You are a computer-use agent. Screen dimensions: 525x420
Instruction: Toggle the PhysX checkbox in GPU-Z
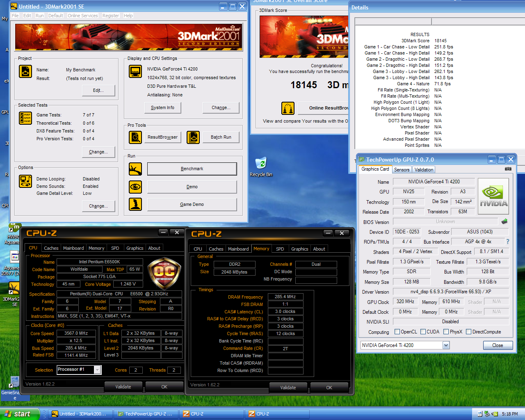pyautogui.click(x=446, y=331)
